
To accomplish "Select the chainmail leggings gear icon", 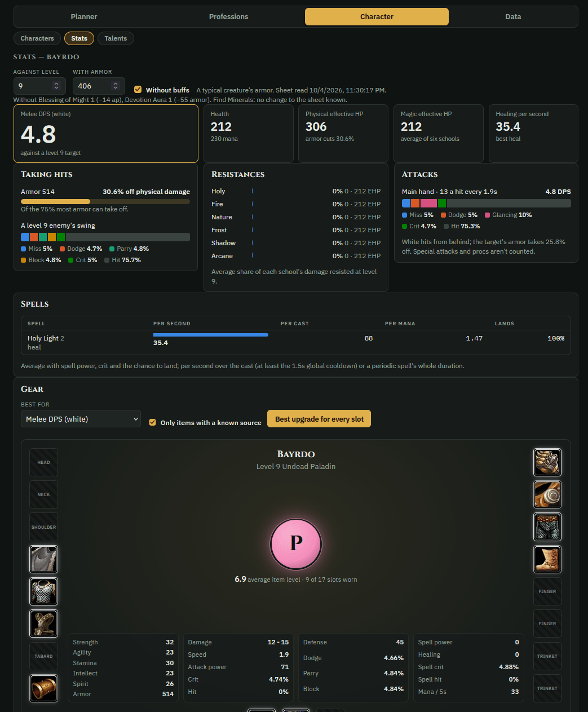I will (547, 527).
